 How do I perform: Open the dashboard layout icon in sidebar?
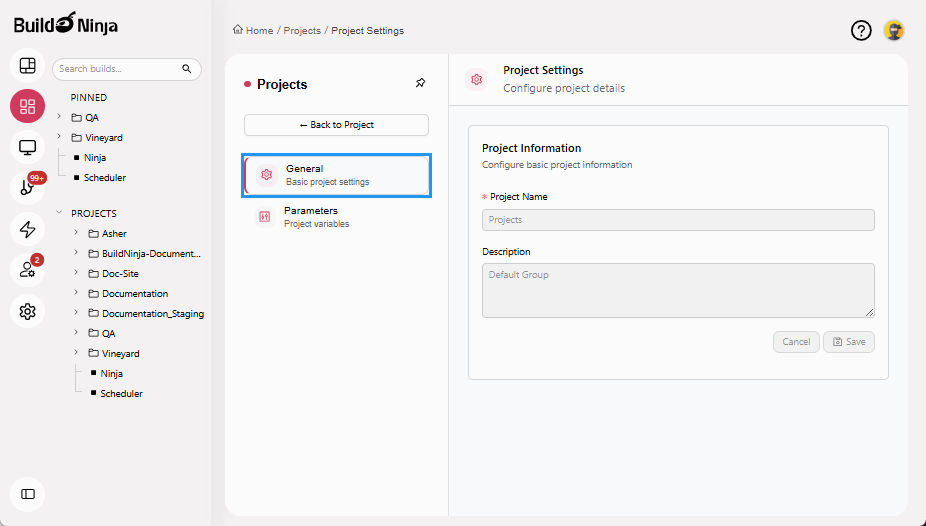tap(28, 66)
